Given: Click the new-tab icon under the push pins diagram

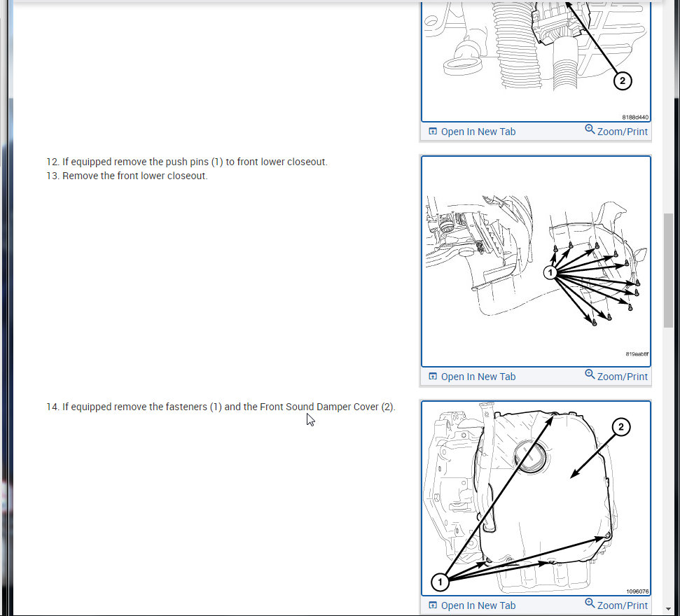Looking at the screenshot, I should pyautogui.click(x=432, y=377).
